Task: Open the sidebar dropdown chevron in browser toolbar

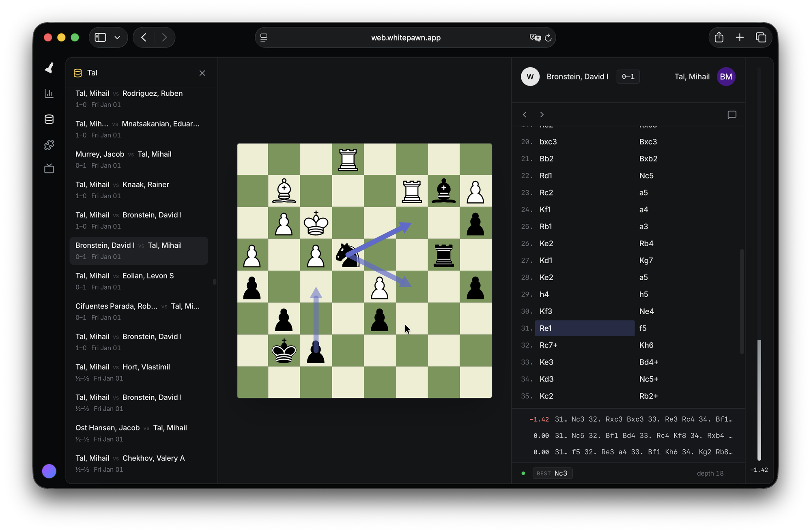Action: (117, 37)
